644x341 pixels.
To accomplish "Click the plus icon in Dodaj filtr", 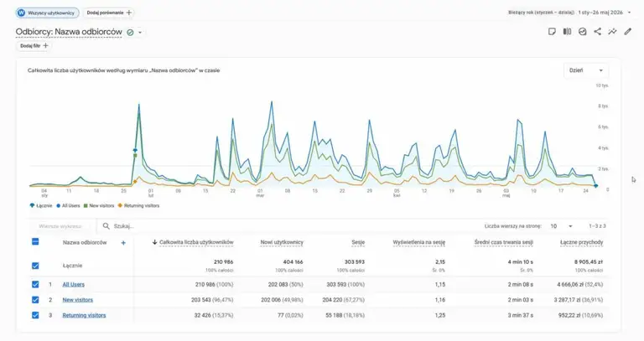I will pyautogui.click(x=45, y=46).
